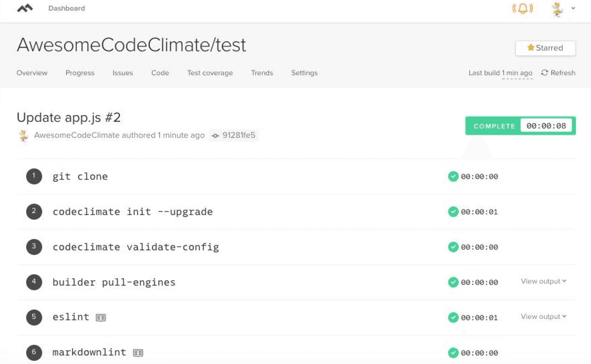This screenshot has height=364, width=591.
Task: Refresh the build status
Action: (x=558, y=73)
